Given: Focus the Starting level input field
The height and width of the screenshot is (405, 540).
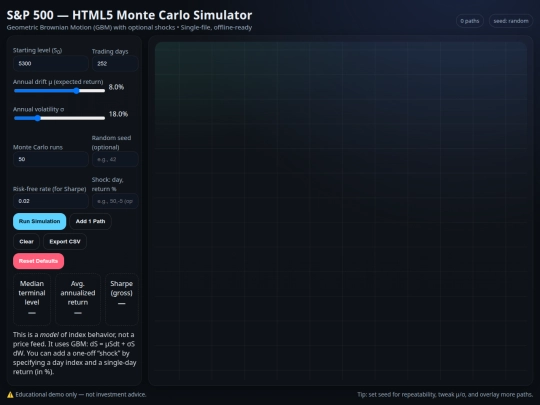Looking at the screenshot, I should (51, 64).
